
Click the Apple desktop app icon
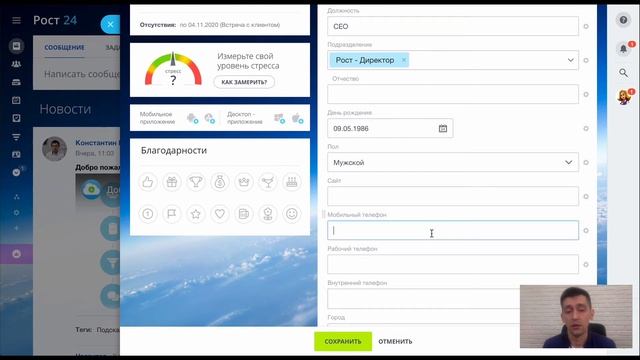[298, 118]
